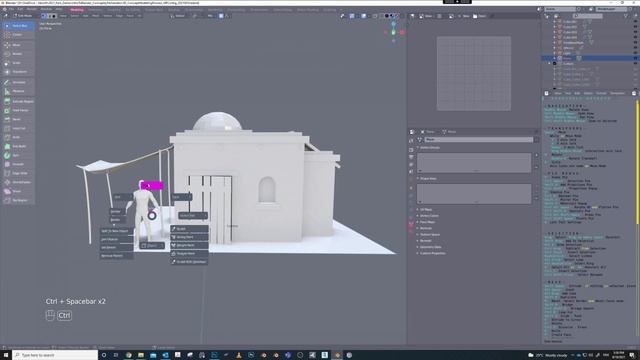
Task: Click the taskbar search box
Action: click(x=56, y=355)
